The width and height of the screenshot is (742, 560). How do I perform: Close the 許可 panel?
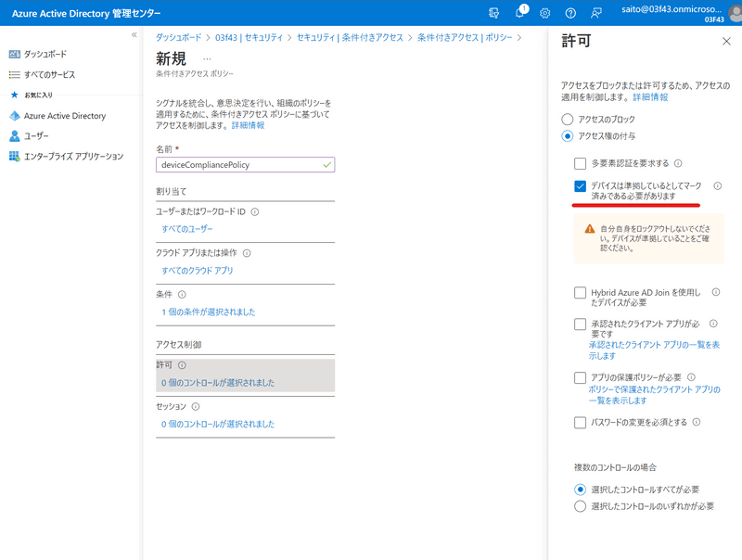(725, 42)
